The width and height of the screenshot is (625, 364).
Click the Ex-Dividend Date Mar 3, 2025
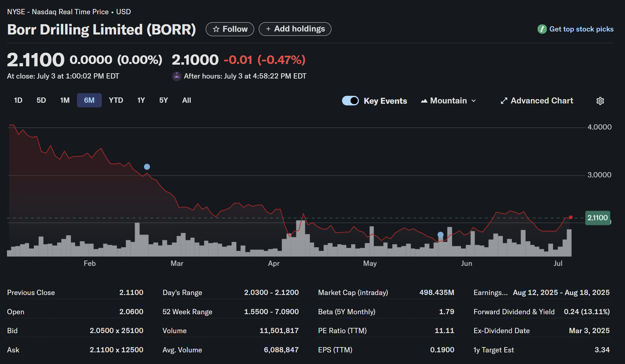pyautogui.click(x=589, y=331)
